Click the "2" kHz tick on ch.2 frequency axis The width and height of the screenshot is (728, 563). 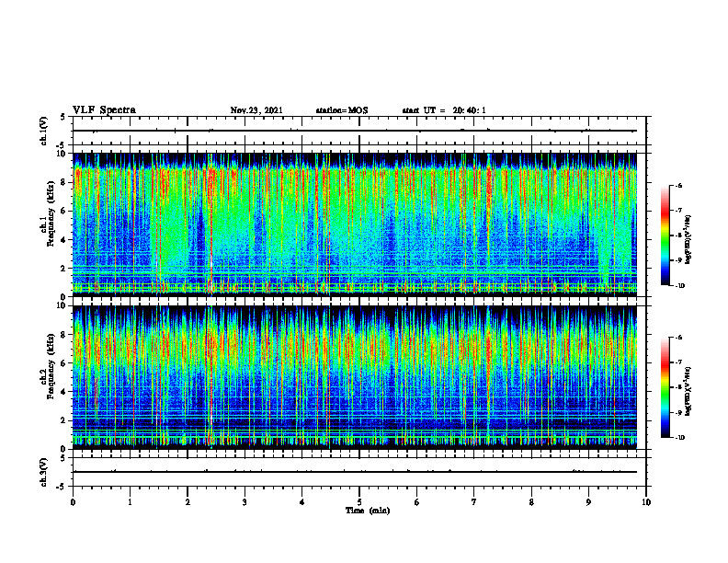coord(64,420)
